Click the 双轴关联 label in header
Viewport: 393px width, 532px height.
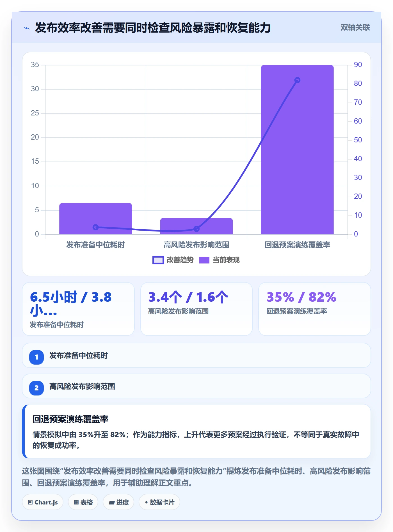[x=355, y=27]
